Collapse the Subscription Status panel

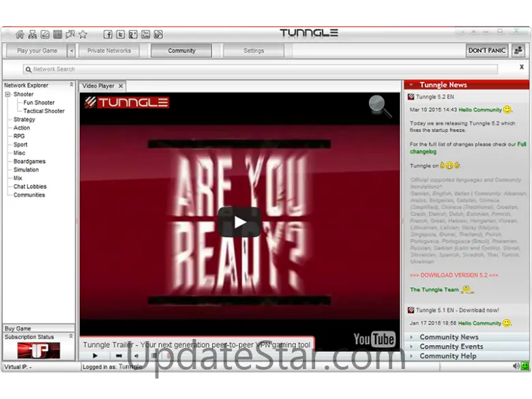[x=71, y=336]
